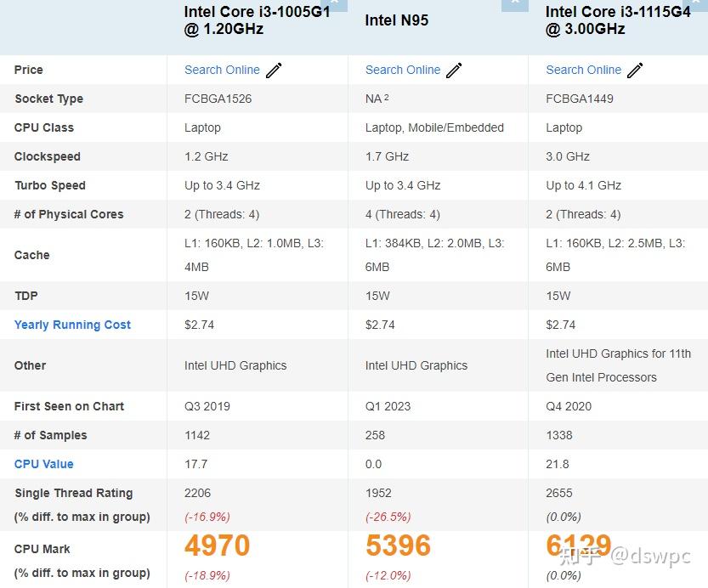Search Online for Intel Core i3-1115G4 pricing
708x588 pixels.
(583, 71)
